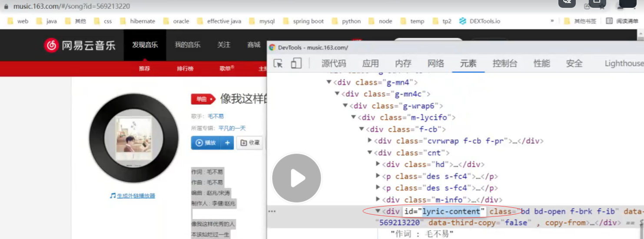The width and height of the screenshot is (644, 239).
Task: Open the python bookmarks folder
Action: pos(346,21)
